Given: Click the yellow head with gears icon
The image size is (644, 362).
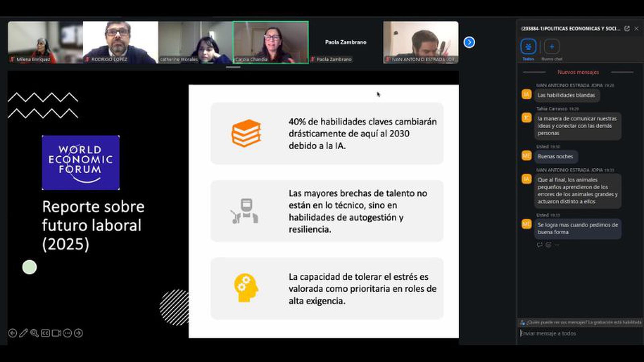Looking at the screenshot, I should pos(246,288).
